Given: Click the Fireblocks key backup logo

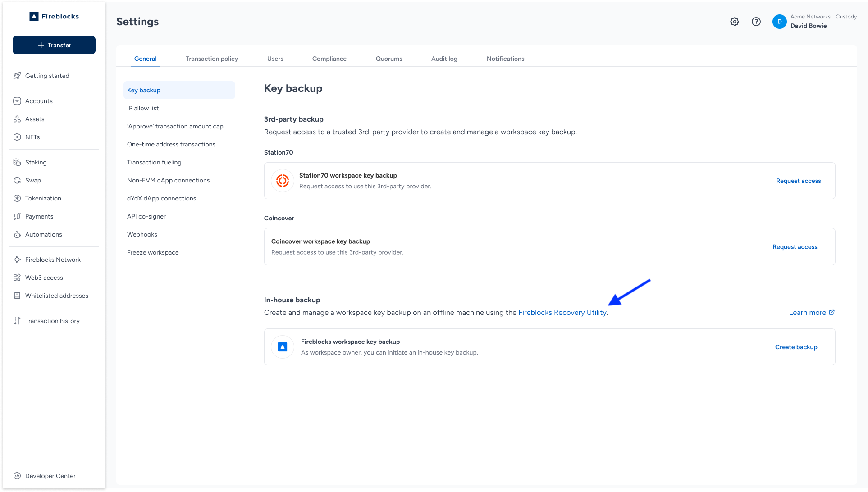Looking at the screenshot, I should 283,347.
